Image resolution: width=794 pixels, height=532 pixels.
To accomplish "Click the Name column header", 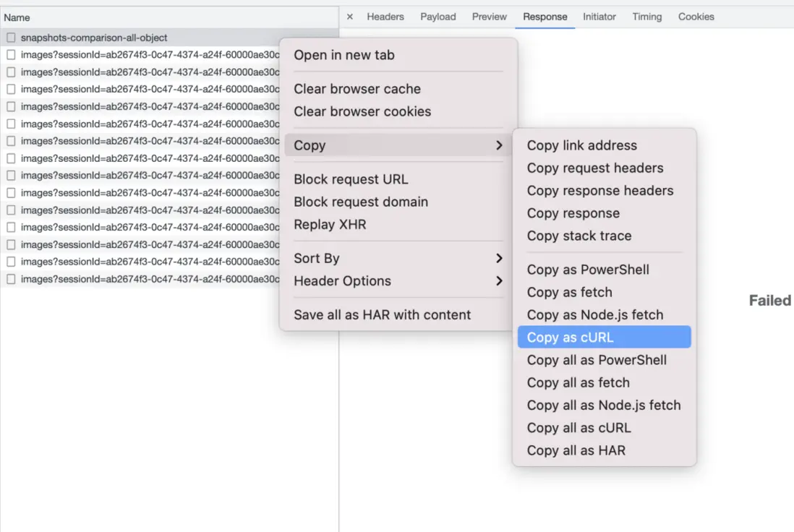I will [x=17, y=17].
